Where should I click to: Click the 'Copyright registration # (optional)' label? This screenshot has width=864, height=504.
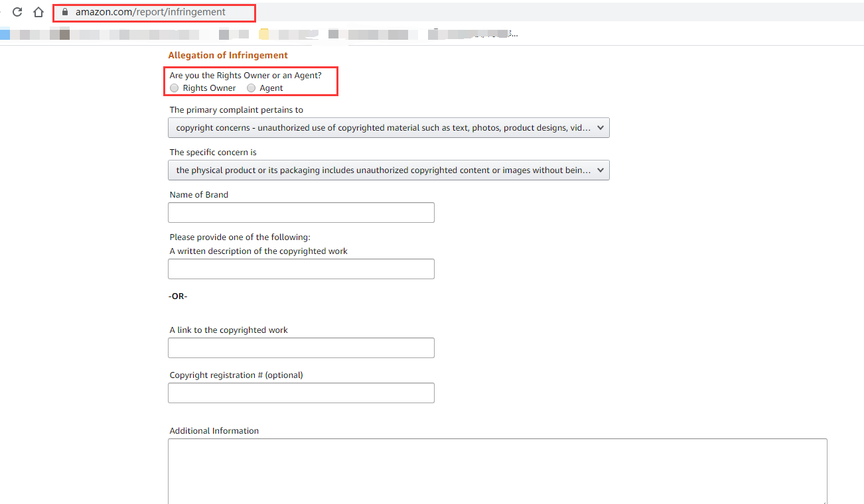point(236,375)
